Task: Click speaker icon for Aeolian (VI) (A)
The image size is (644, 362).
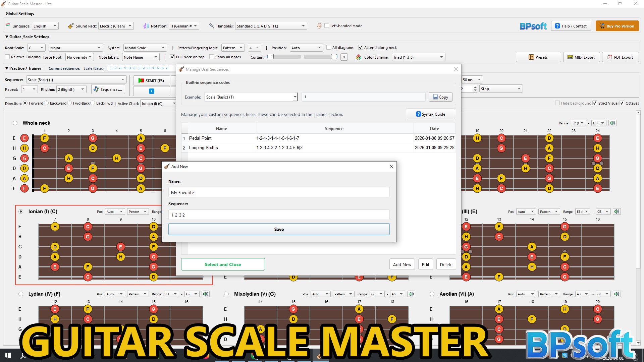Action: [617, 294]
